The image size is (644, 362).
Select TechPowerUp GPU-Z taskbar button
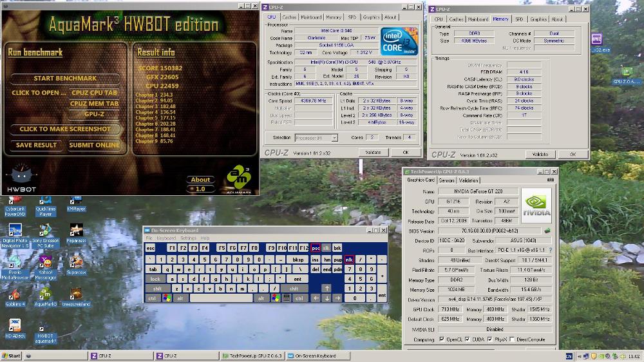click(x=253, y=356)
